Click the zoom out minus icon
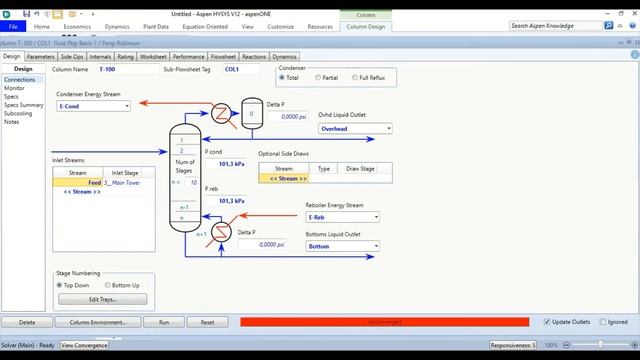 point(566,345)
